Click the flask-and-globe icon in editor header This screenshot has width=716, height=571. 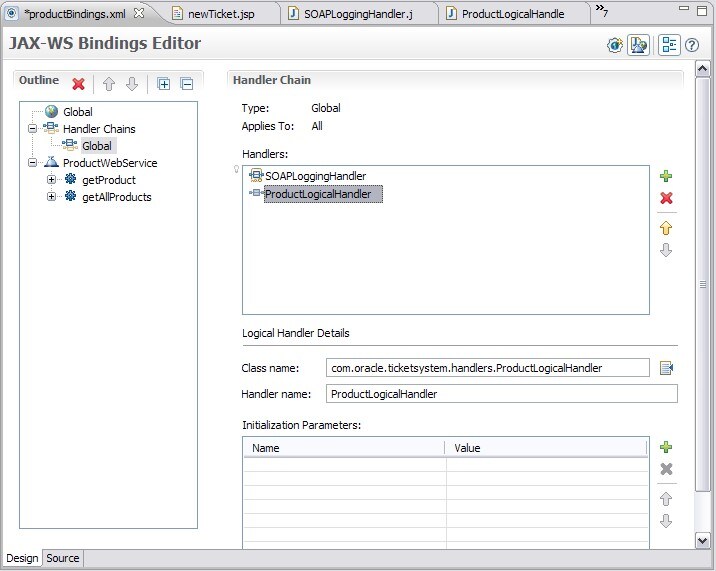tap(638, 45)
